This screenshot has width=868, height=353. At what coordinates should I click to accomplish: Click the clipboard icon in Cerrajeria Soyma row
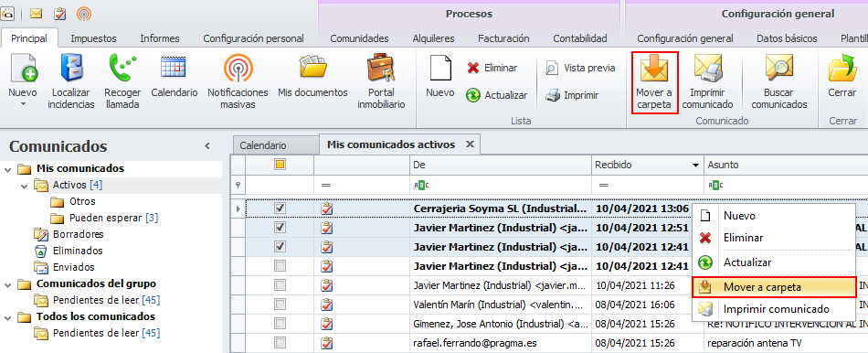(327, 209)
